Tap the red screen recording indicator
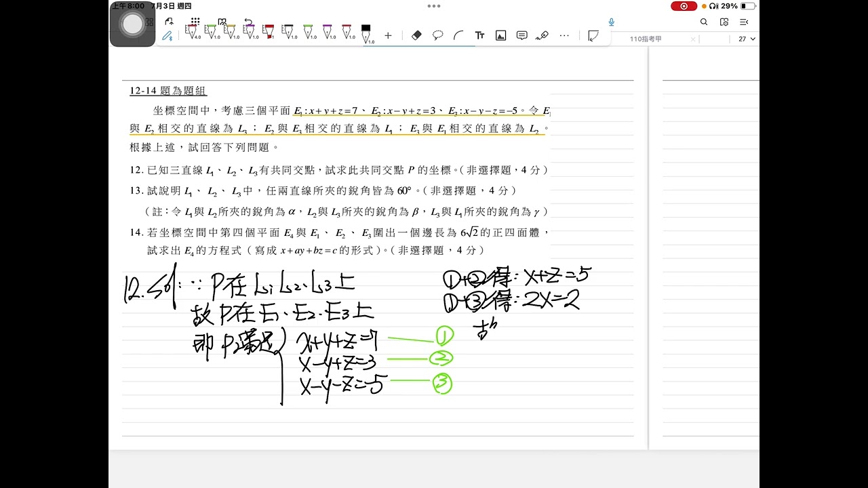 click(684, 6)
